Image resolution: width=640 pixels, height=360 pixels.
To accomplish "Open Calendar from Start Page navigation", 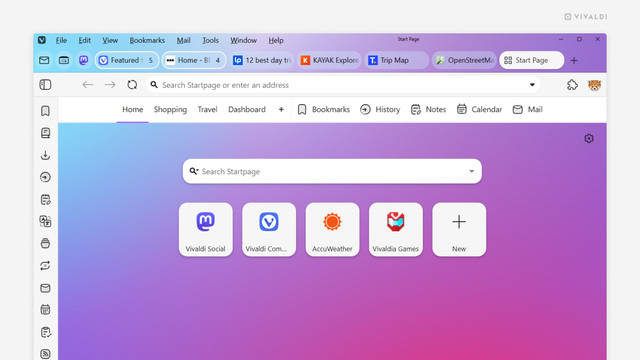I will [480, 109].
